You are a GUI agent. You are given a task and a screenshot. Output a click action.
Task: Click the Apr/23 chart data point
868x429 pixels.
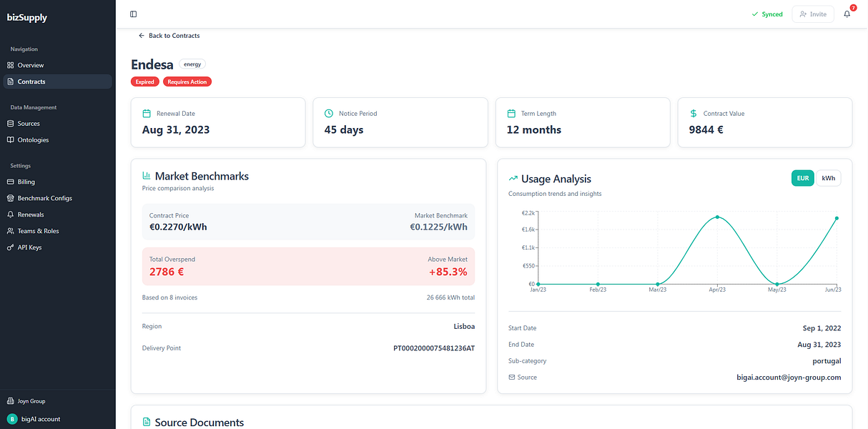click(717, 217)
